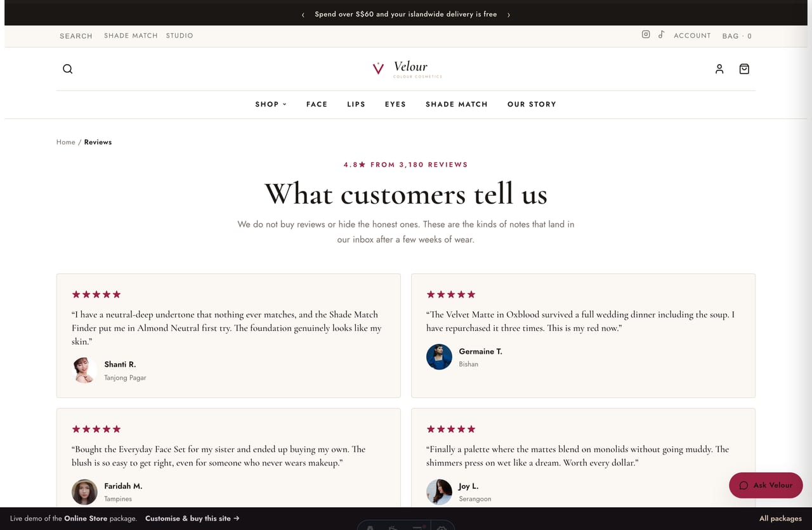The width and height of the screenshot is (812, 530).
Task: Open the Ask Velour chat button
Action: click(766, 485)
